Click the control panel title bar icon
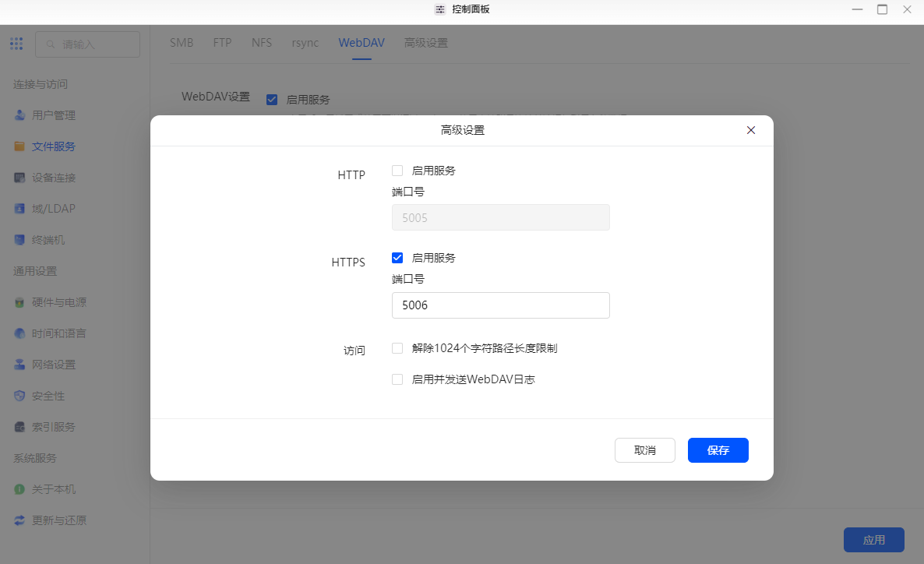The height and width of the screenshot is (564, 924). (x=440, y=9)
